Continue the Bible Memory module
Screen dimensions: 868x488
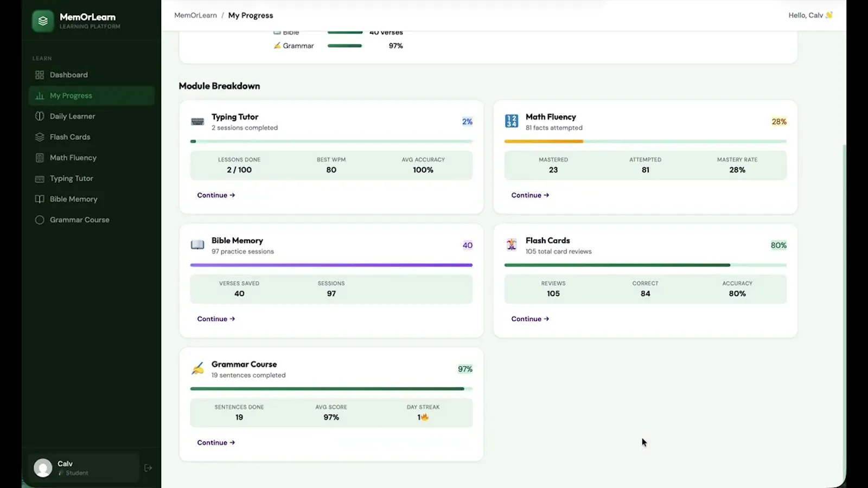pos(216,319)
